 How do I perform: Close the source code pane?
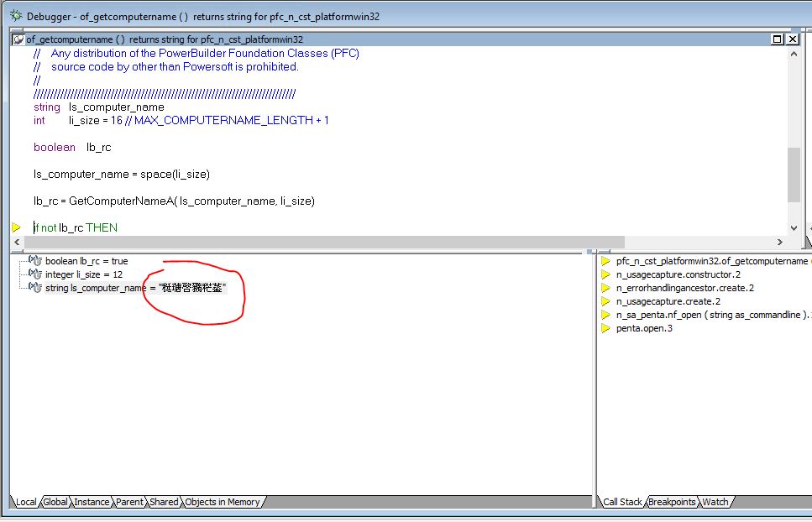pyautogui.click(x=794, y=39)
